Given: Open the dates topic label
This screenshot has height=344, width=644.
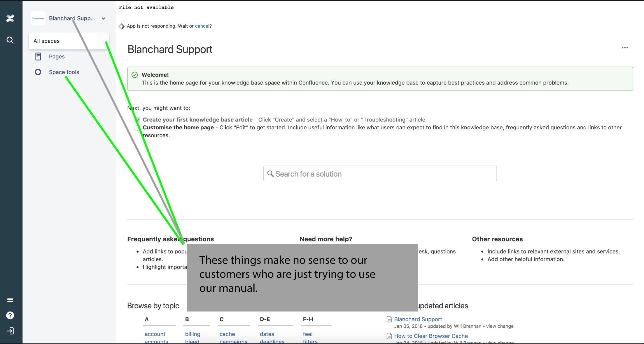Looking at the screenshot, I should [267, 334].
